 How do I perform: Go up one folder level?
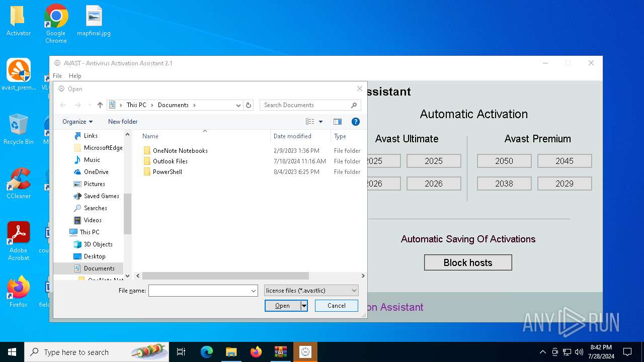[100, 105]
